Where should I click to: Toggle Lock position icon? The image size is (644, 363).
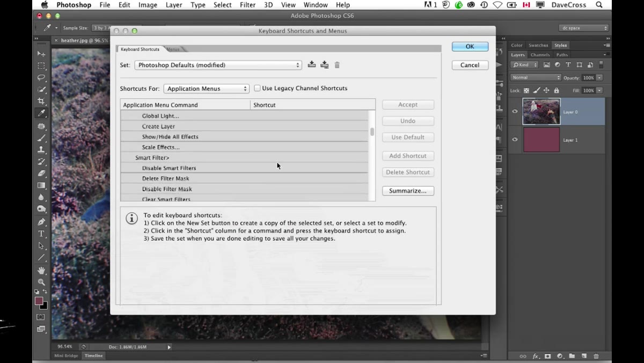(546, 91)
